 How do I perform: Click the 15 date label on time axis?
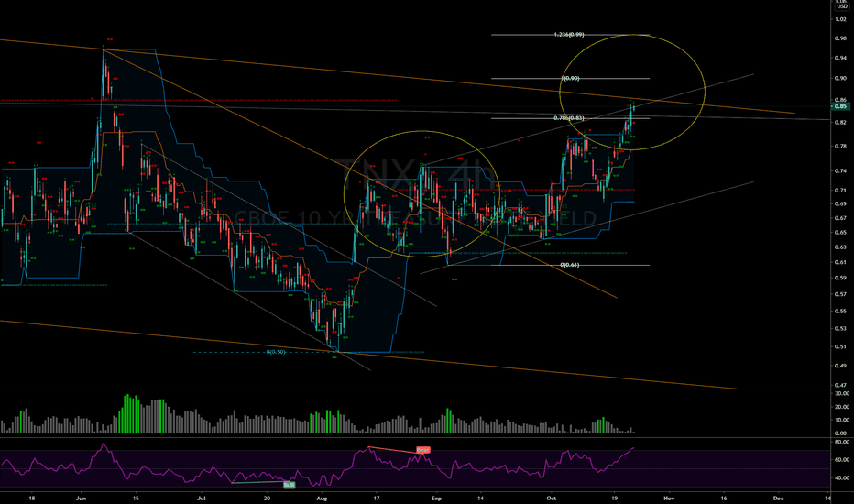click(136, 498)
